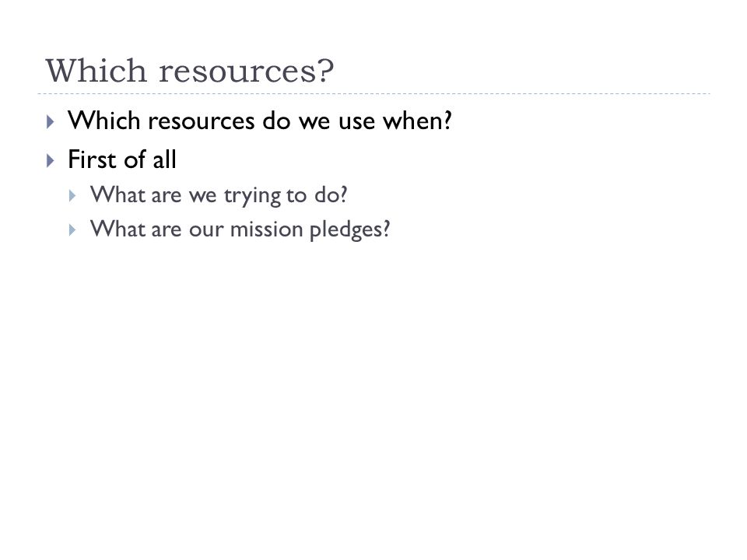Select the "First of all" bullet text
This screenshot has width=747, height=560.
point(122,159)
